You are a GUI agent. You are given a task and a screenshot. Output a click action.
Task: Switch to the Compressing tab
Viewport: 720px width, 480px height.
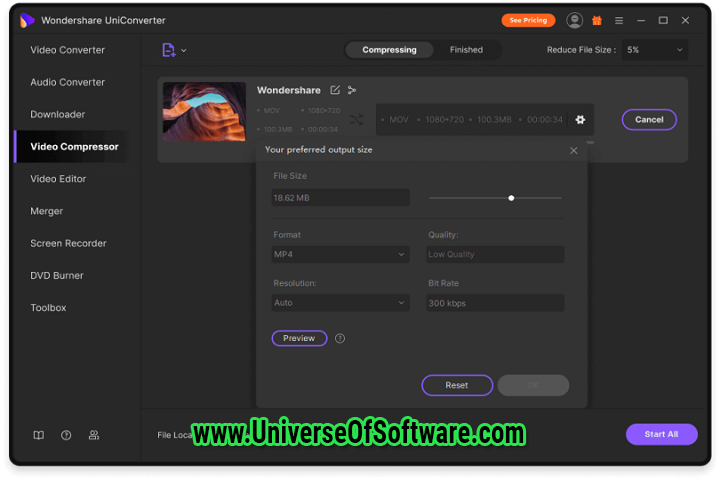389,50
